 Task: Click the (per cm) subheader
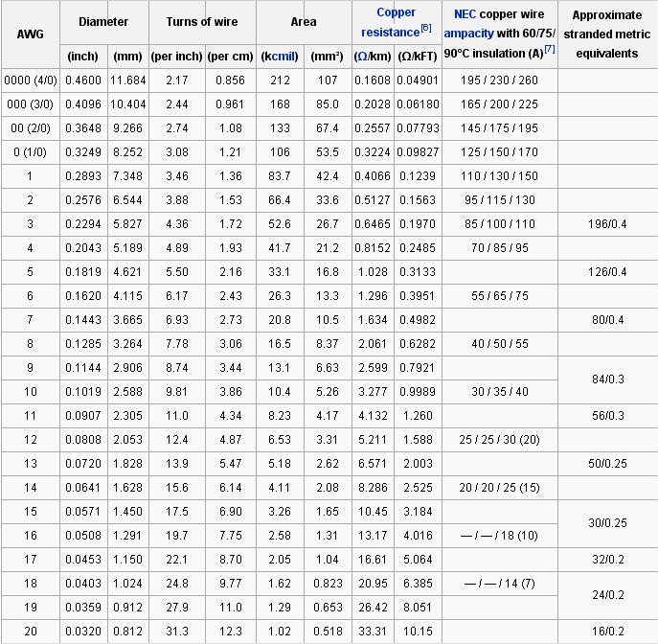[x=231, y=57]
